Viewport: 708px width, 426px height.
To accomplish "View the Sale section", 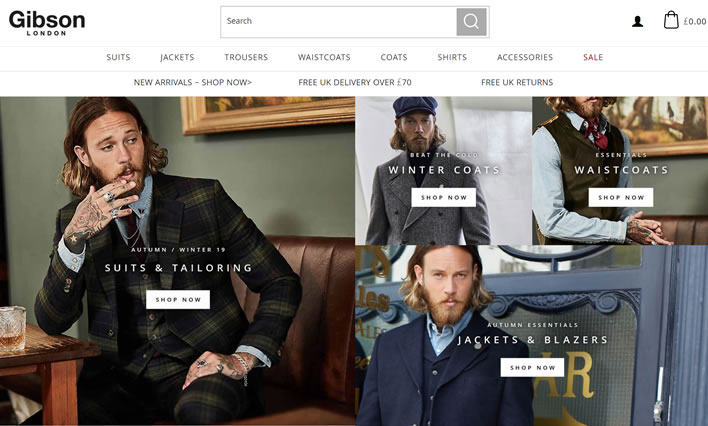I will (593, 57).
